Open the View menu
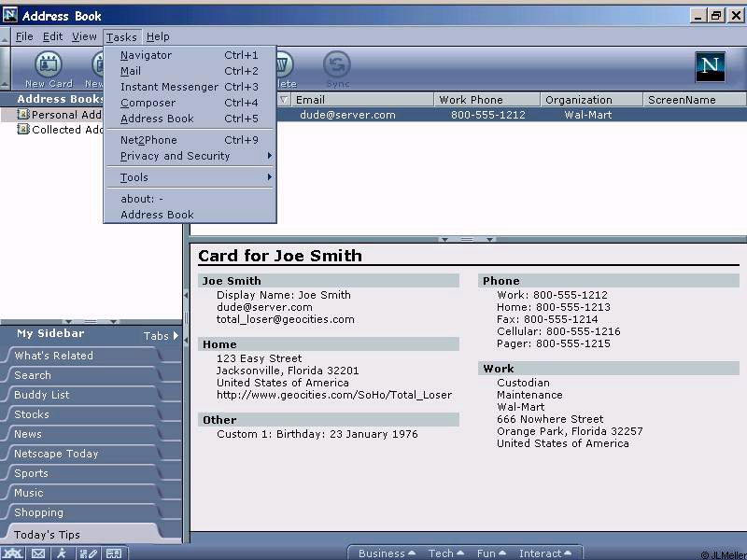This screenshot has width=747, height=560. [84, 36]
